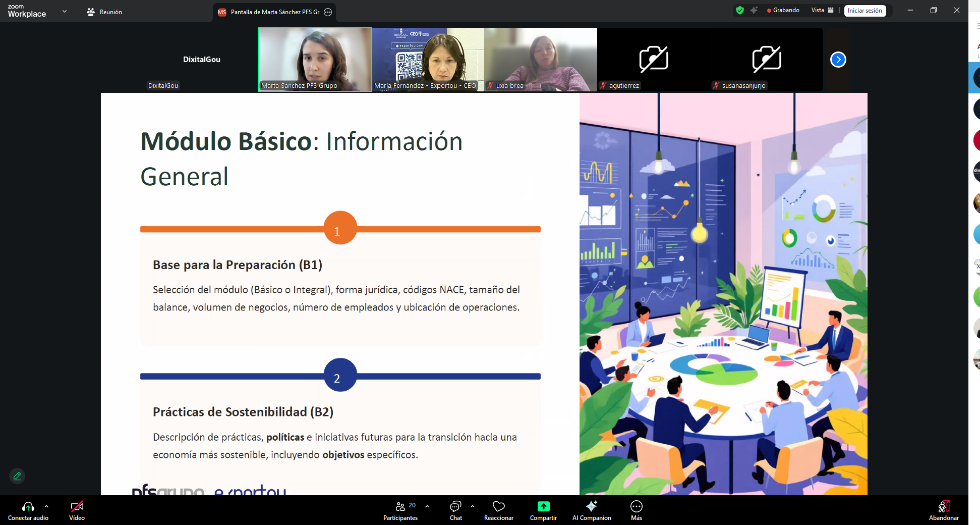Expand the Chat options arrow
This screenshot has width=980, height=525.
(x=472, y=506)
